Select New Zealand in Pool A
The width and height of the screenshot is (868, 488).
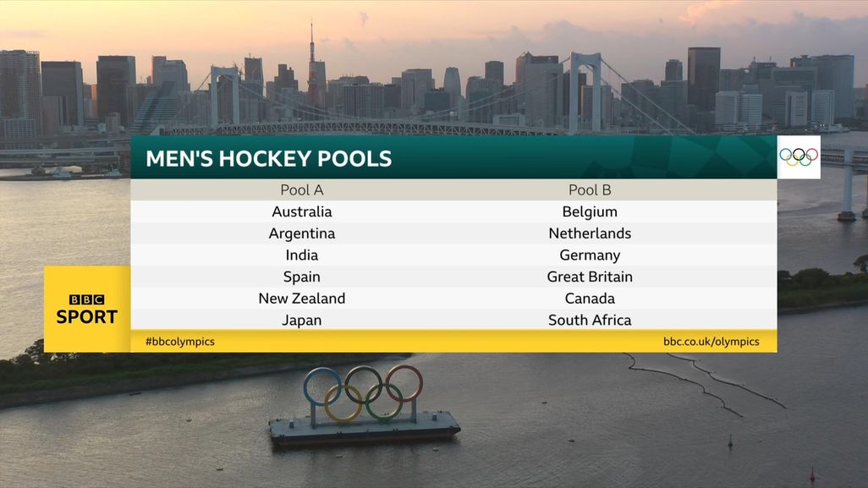point(302,299)
